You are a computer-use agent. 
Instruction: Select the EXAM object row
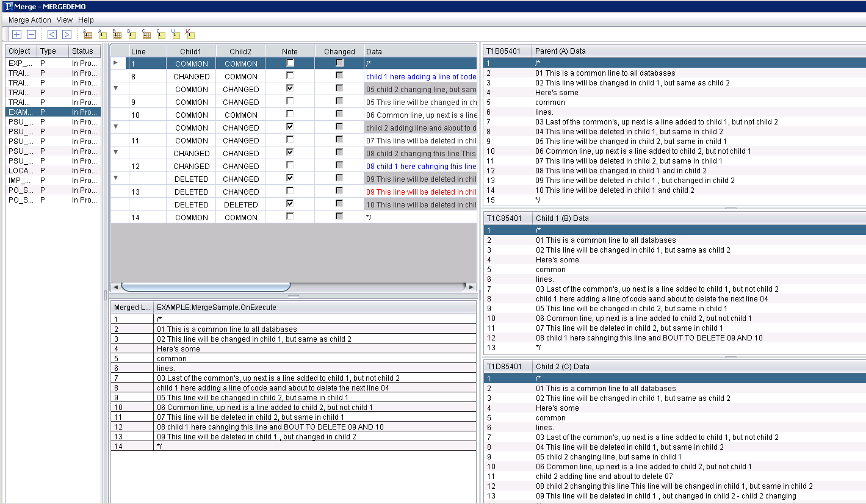pyautogui.click(x=53, y=112)
